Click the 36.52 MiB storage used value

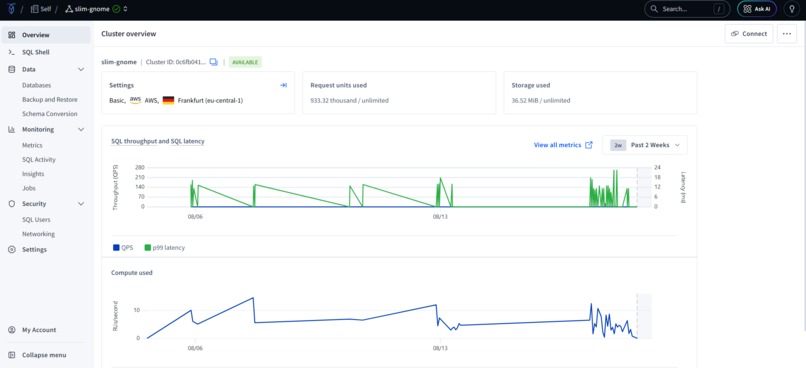pos(541,101)
